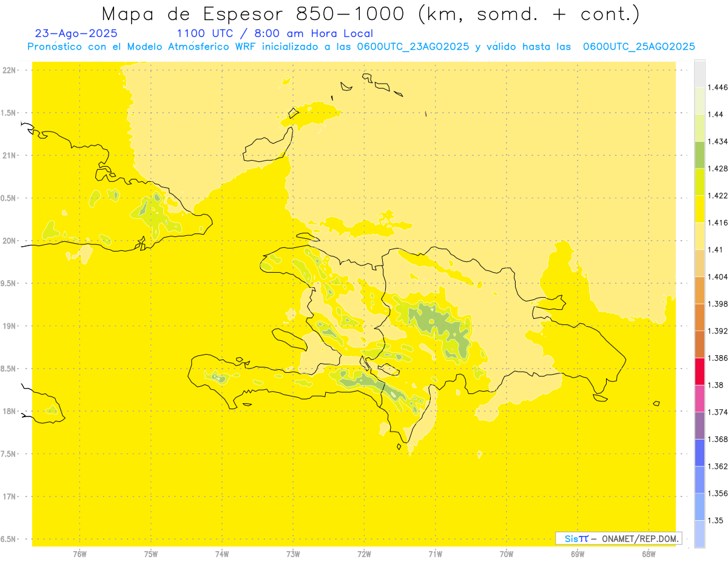Click the legend value 1.404
The image size is (728, 562).
coord(718,277)
